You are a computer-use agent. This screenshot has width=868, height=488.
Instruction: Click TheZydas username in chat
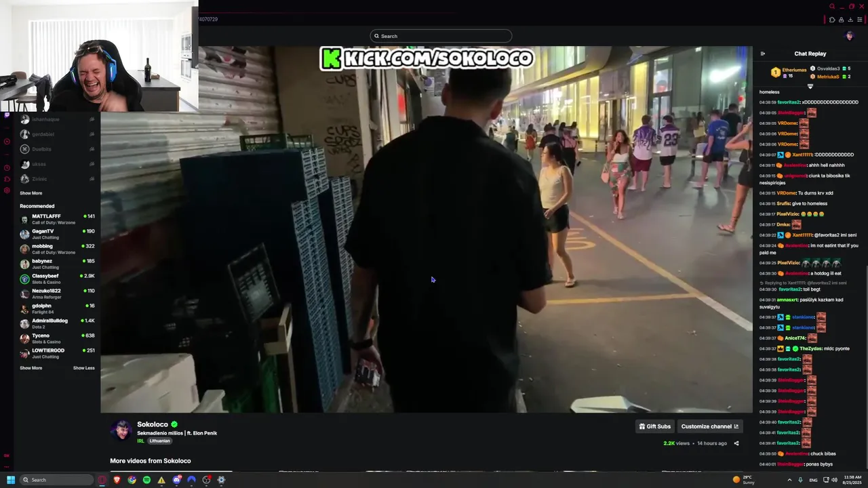tap(810, 348)
